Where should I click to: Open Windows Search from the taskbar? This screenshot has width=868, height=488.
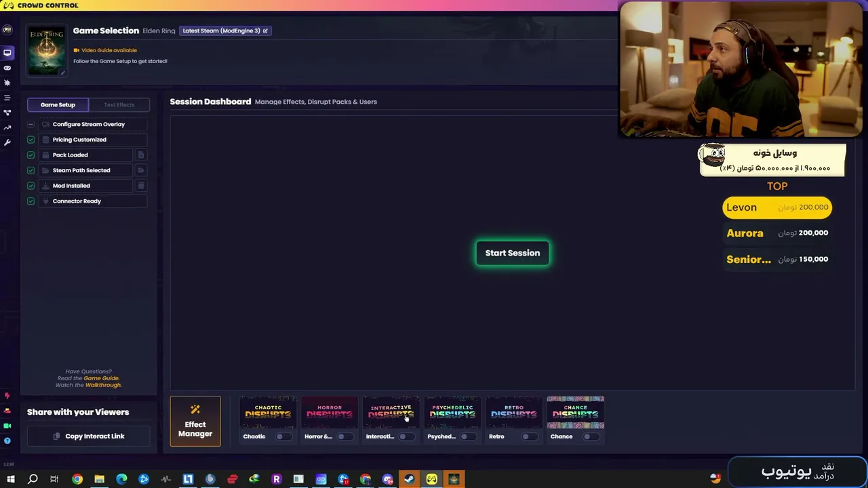click(33, 479)
